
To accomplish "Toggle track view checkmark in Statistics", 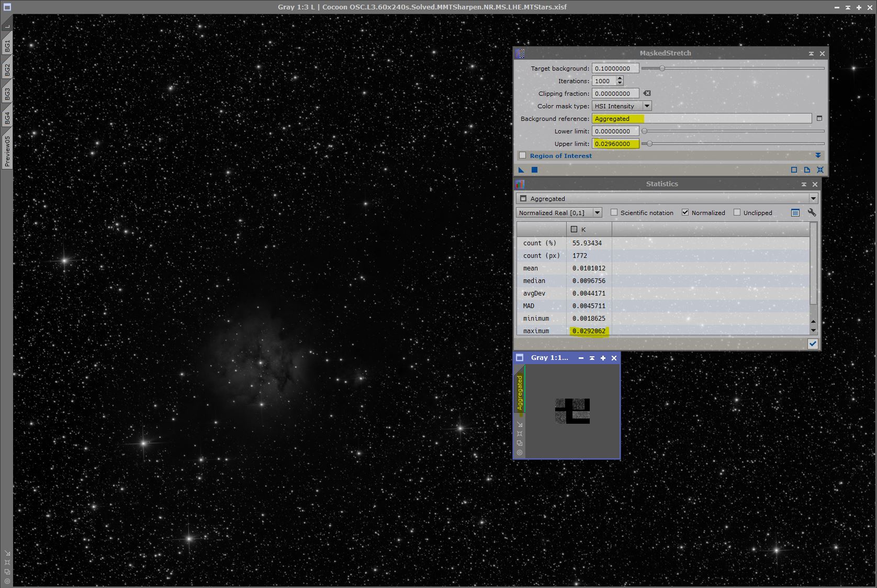I will [x=813, y=344].
